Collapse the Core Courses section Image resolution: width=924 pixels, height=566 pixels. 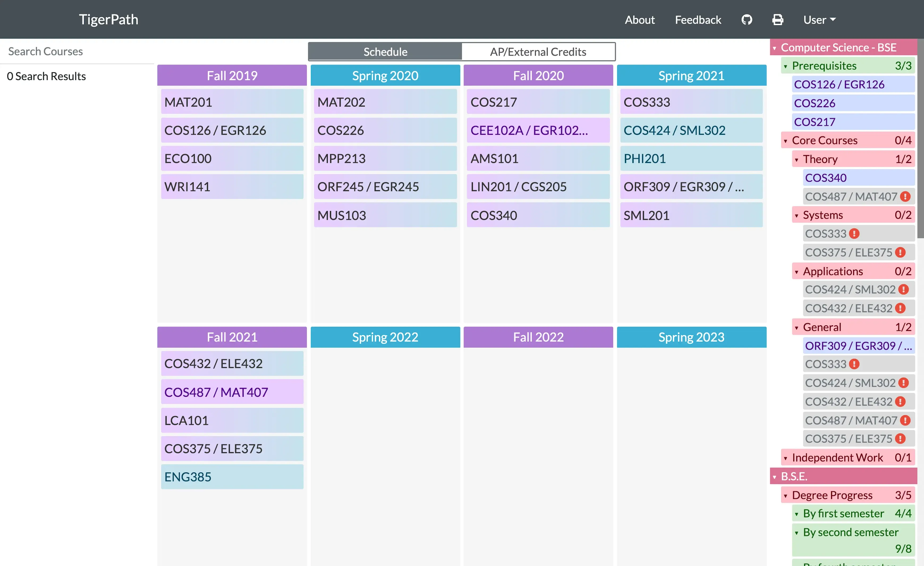(787, 139)
